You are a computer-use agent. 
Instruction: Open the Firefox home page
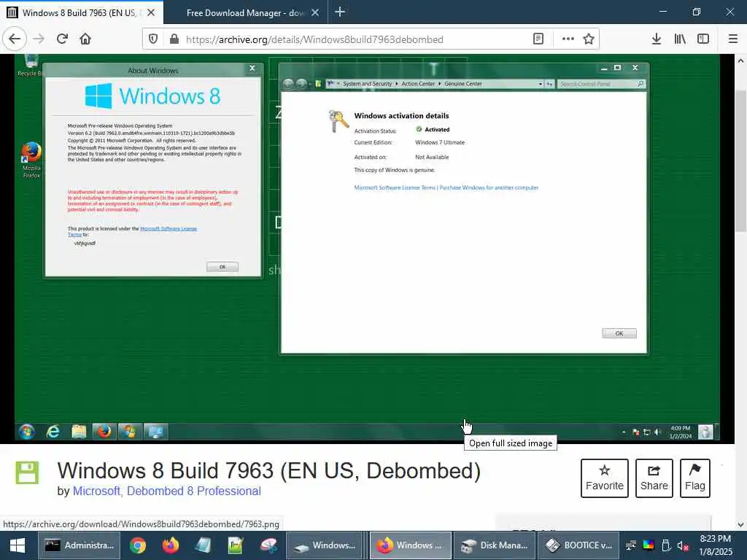click(85, 39)
